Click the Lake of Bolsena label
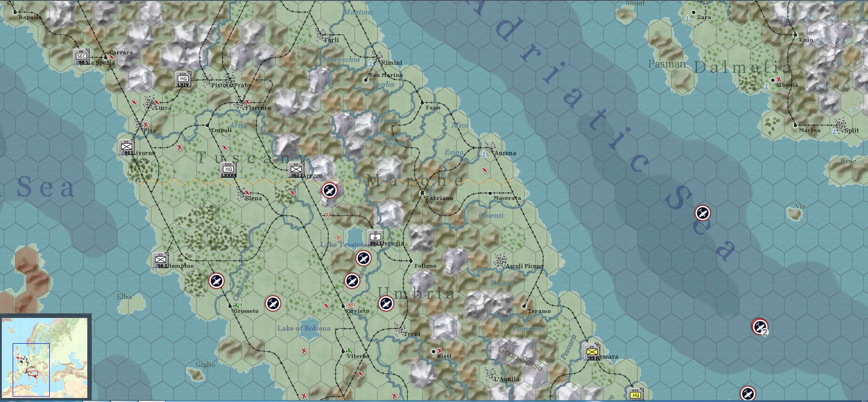The height and width of the screenshot is (402, 868). [x=304, y=328]
